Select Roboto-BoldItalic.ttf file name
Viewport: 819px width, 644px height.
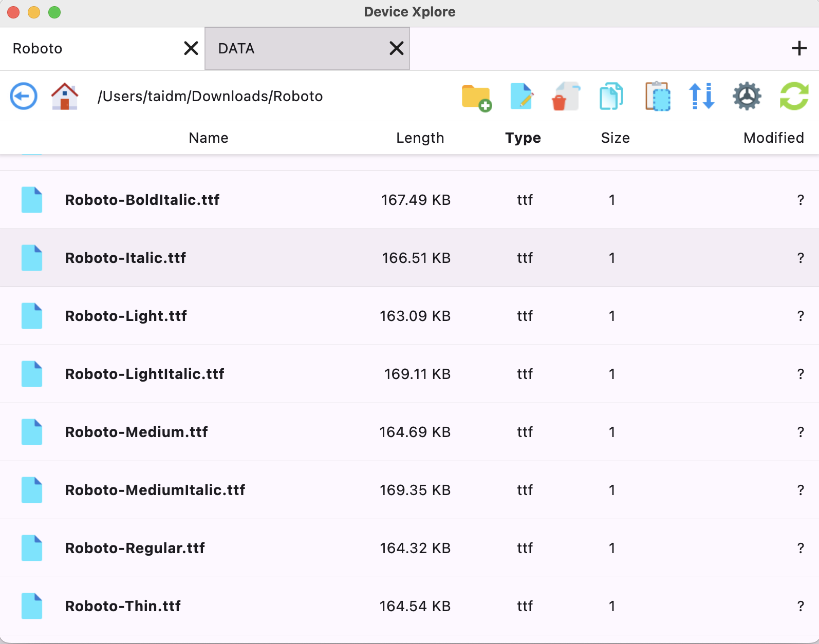[x=142, y=200]
